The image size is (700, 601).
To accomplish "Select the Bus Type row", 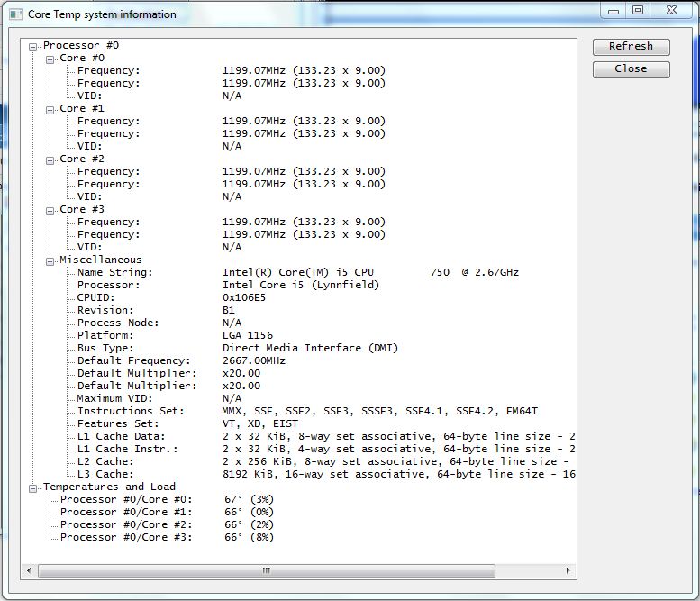I will 237,348.
